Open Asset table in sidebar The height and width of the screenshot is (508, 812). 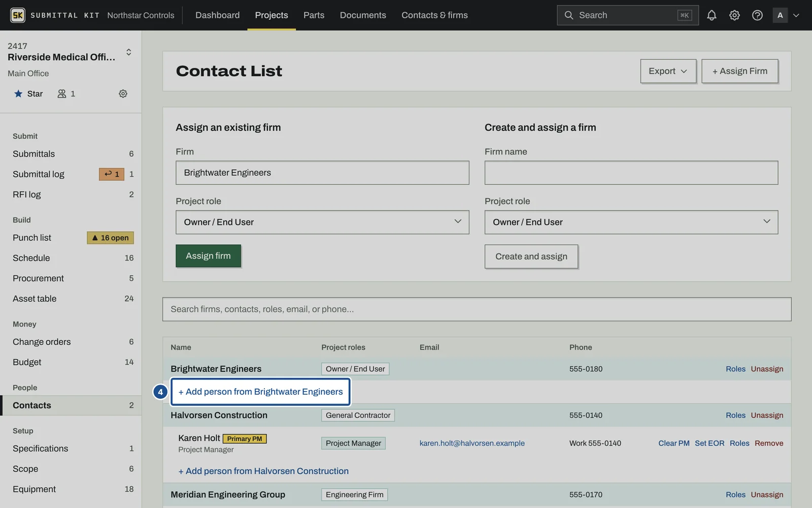71,299
